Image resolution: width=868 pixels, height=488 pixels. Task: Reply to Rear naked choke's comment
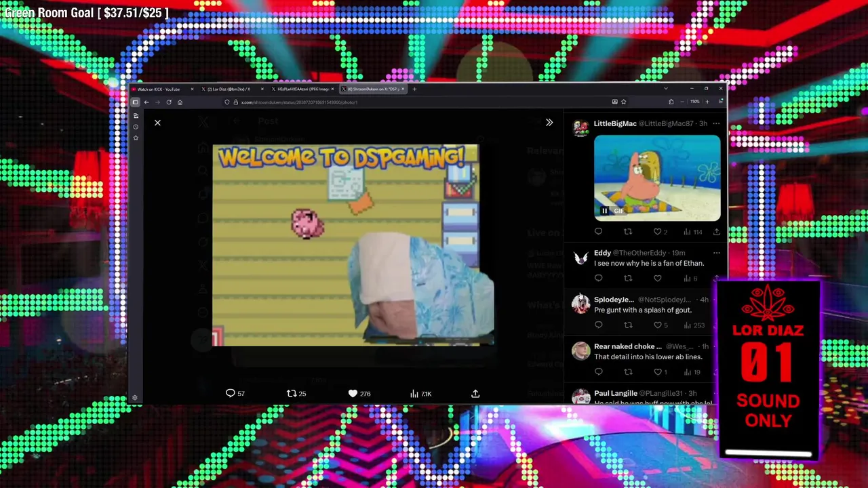click(598, 371)
